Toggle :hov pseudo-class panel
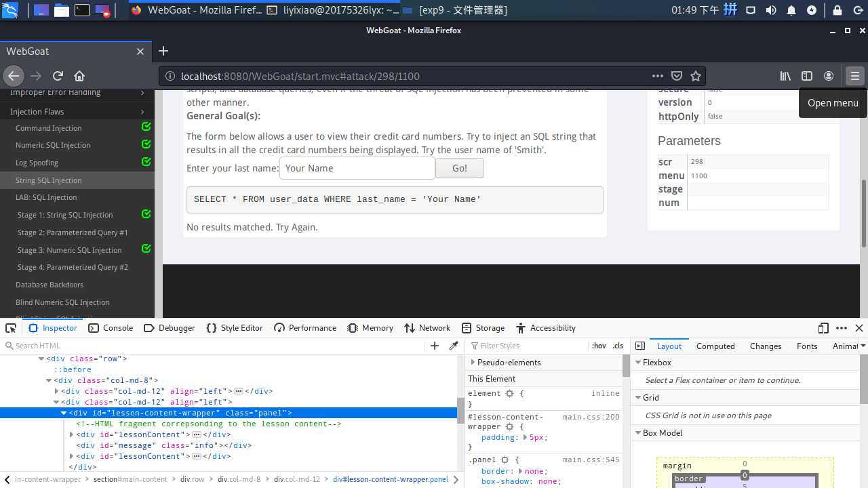This screenshot has height=488, width=868. point(599,346)
